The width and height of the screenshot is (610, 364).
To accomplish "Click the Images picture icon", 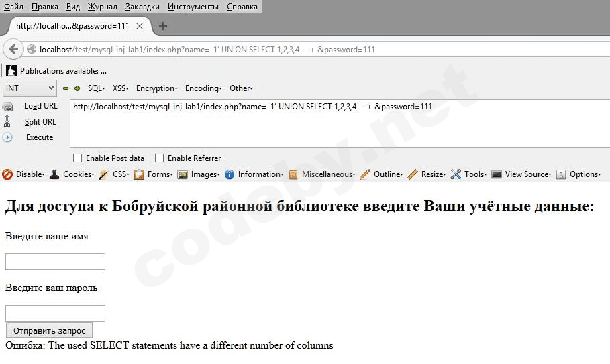I will tap(183, 174).
